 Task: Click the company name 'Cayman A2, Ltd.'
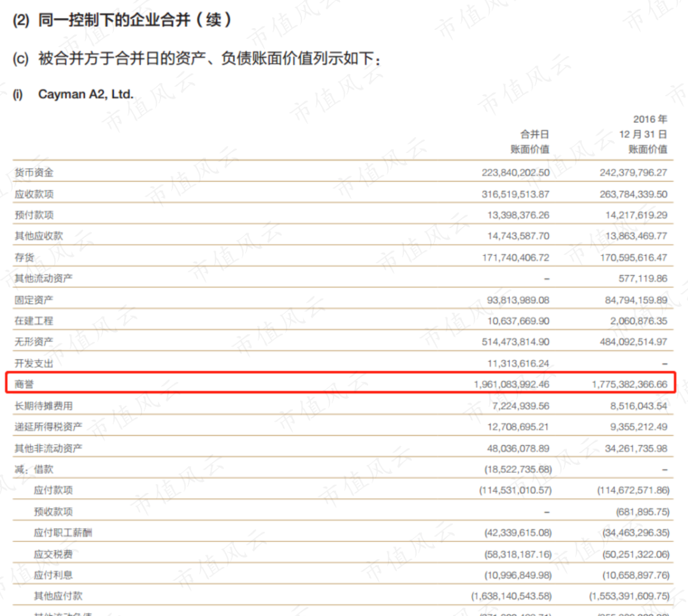[x=85, y=94]
